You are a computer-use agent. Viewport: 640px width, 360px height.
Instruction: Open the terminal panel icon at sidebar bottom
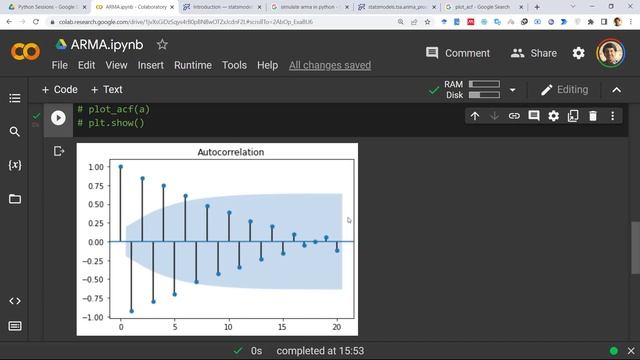(x=15, y=326)
